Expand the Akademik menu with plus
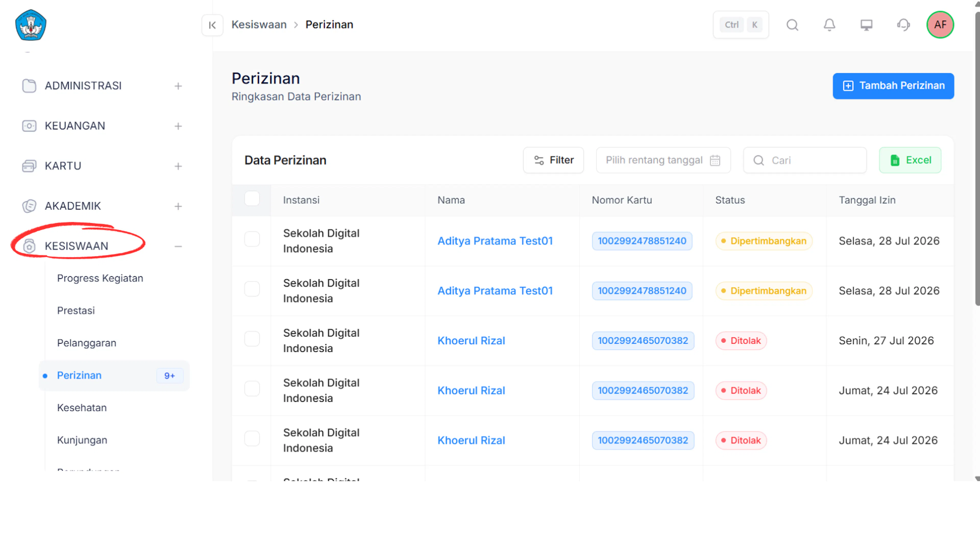Image resolution: width=980 pixels, height=551 pixels. [178, 206]
